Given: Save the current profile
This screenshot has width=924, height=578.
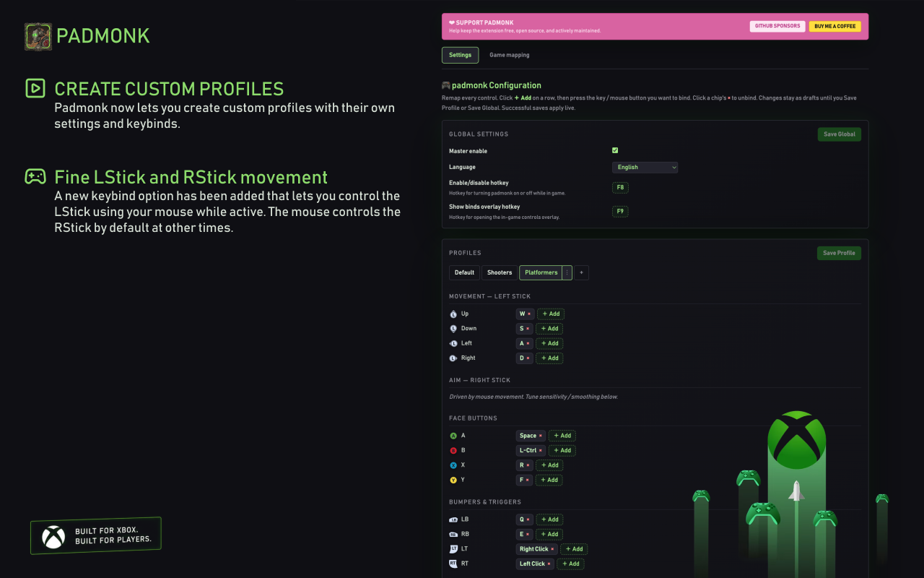Looking at the screenshot, I should click(840, 253).
